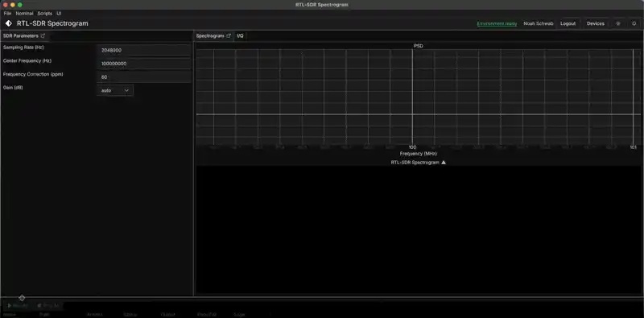Click the triangle icon next to RTL-SDR Spectrogram caption
The height and width of the screenshot is (318, 644).
[x=444, y=163]
